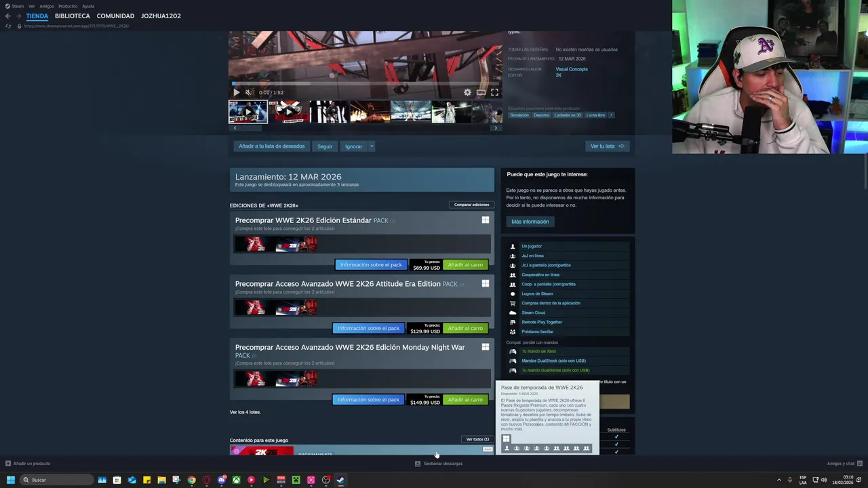
Task: Open pack info for Edición Estándar
Action: tap(371, 265)
